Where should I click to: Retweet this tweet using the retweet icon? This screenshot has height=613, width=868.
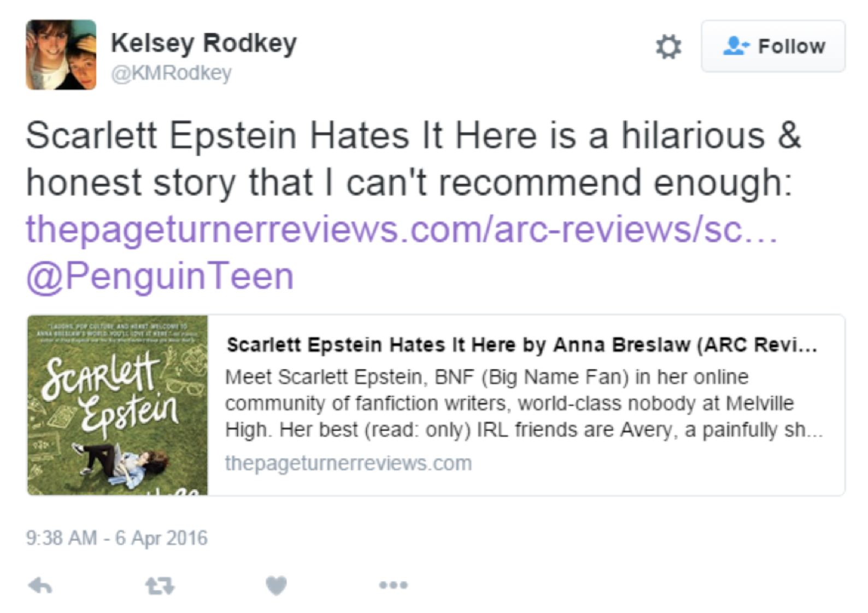(x=160, y=586)
